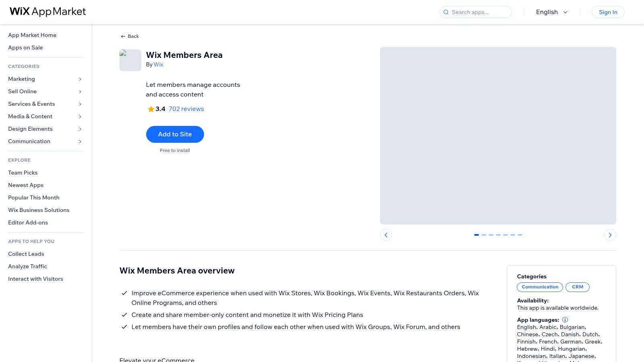This screenshot has height=362, width=644.
Task: Select the second carousel pagination dot
Action: click(x=484, y=234)
